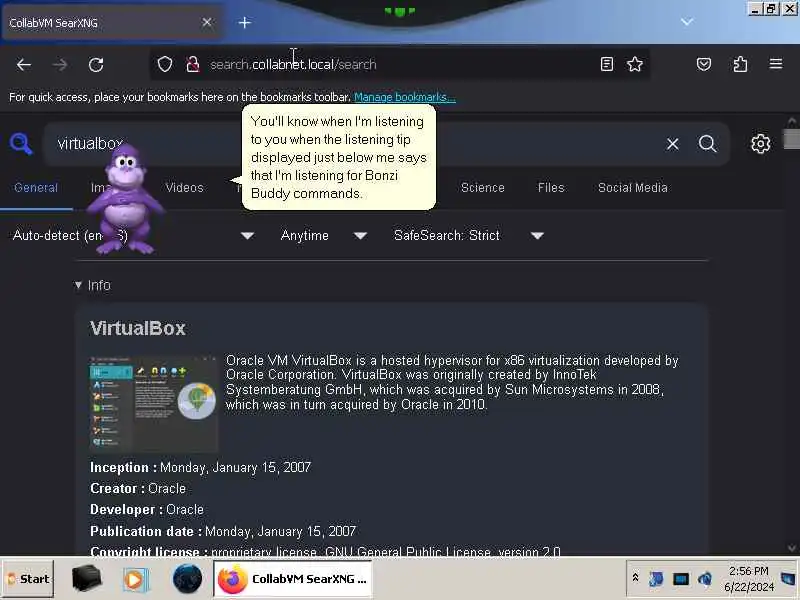The width and height of the screenshot is (800, 600).
Task: Click the Bonzi Buddy speech balloon
Action: [339, 157]
